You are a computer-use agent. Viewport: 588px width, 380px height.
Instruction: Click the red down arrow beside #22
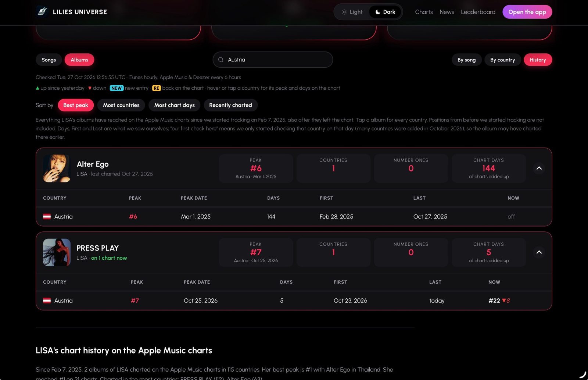(504, 301)
